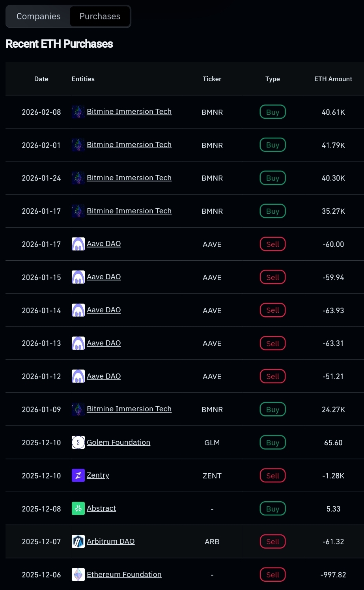The height and width of the screenshot is (590, 364).
Task: Open Bitmine Immersion Tech link dated 2026-02-01
Action: [129, 145]
